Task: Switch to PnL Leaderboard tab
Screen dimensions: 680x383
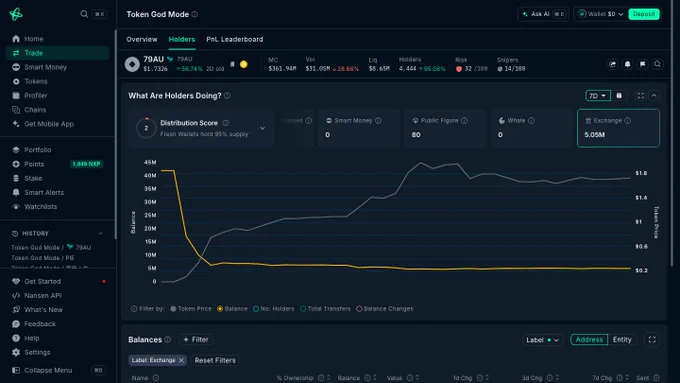Action: 235,39
